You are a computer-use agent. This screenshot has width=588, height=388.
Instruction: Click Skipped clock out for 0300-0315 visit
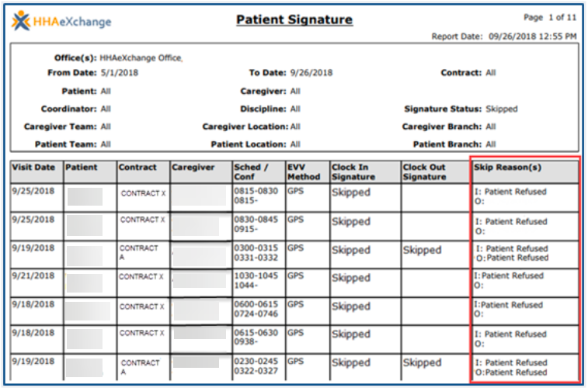422,250
